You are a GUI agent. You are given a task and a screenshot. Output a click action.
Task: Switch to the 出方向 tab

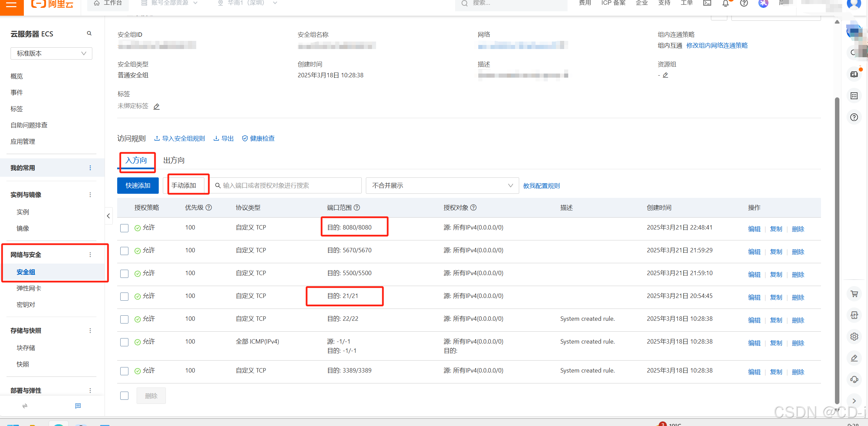(x=174, y=160)
